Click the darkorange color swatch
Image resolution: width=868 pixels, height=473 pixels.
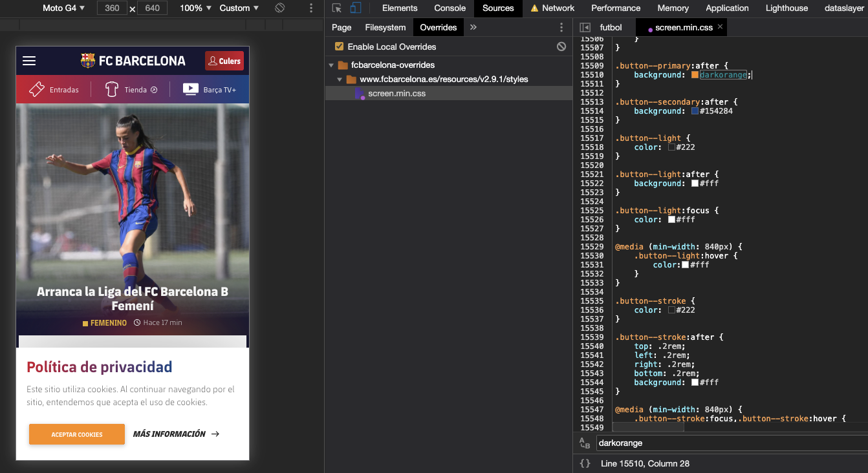coord(695,75)
